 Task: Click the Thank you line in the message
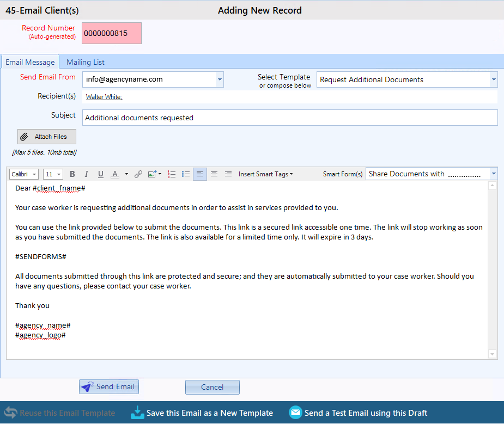point(32,305)
